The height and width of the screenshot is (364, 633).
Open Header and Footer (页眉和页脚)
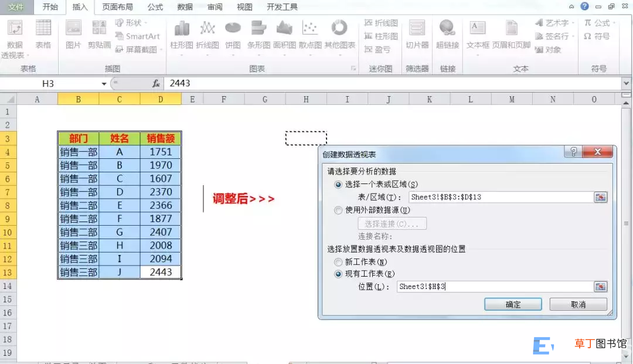(512, 35)
